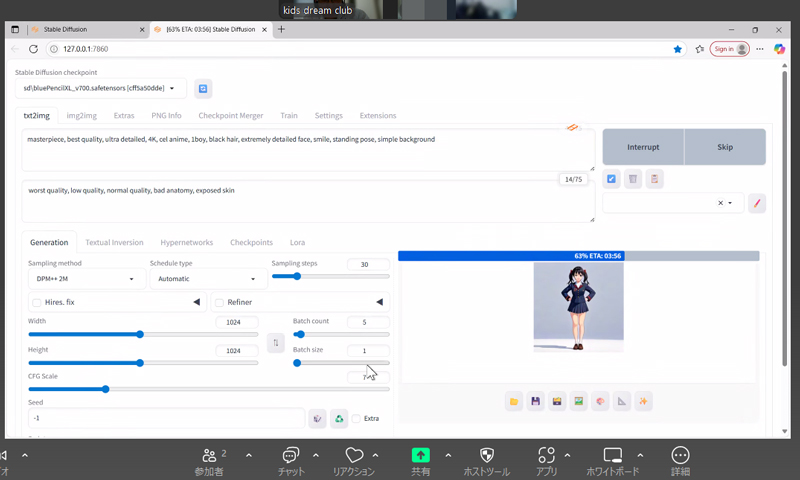Enable the Hires. fix checkbox

37,302
